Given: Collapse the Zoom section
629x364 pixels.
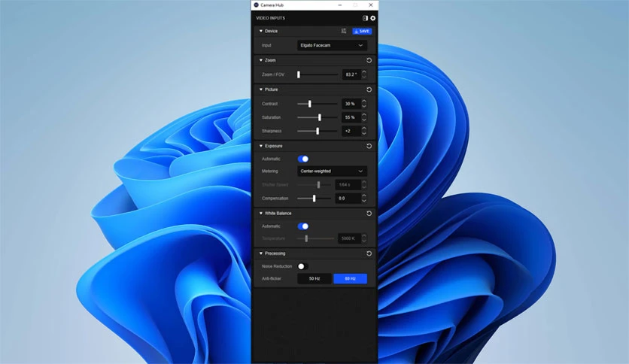Looking at the screenshot, I should point(261,60).
